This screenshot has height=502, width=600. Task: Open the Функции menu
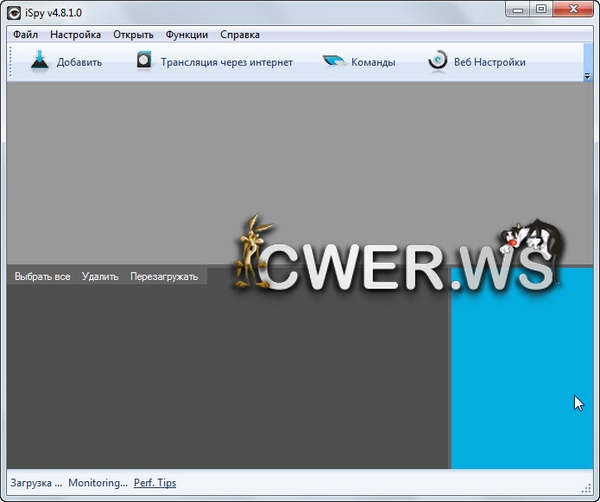coord(187,34)
